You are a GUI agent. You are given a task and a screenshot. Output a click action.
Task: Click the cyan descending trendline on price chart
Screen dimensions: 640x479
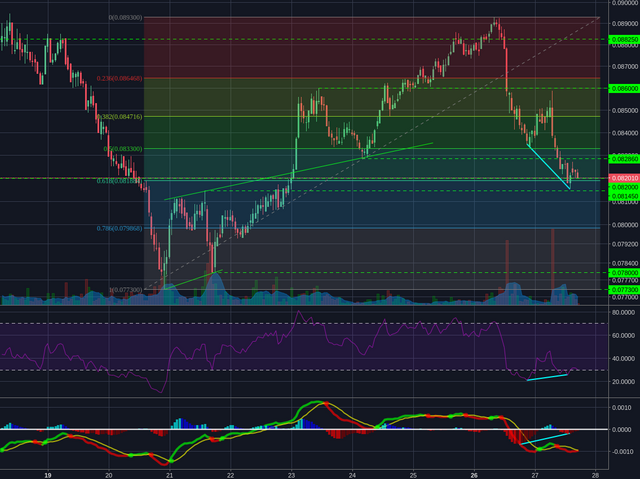[548, 166]
